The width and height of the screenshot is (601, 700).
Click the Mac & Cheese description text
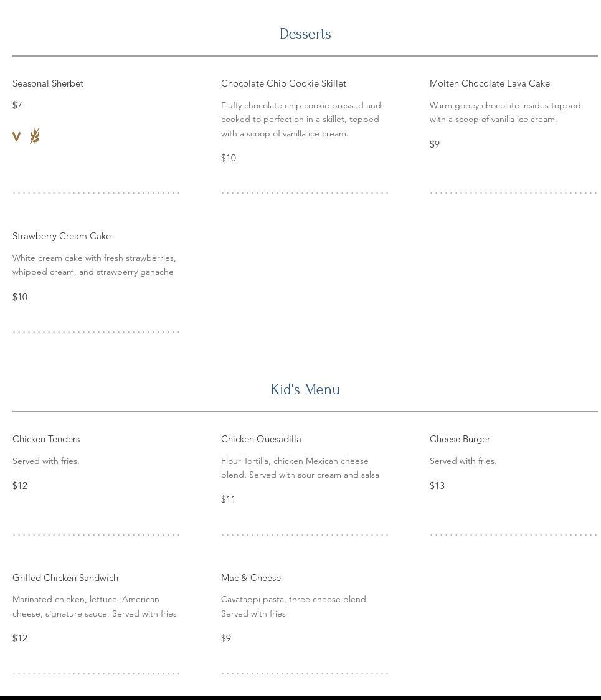[x=295, y=607]
